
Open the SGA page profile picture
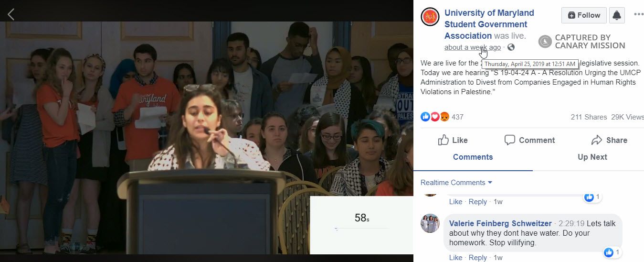430,17
